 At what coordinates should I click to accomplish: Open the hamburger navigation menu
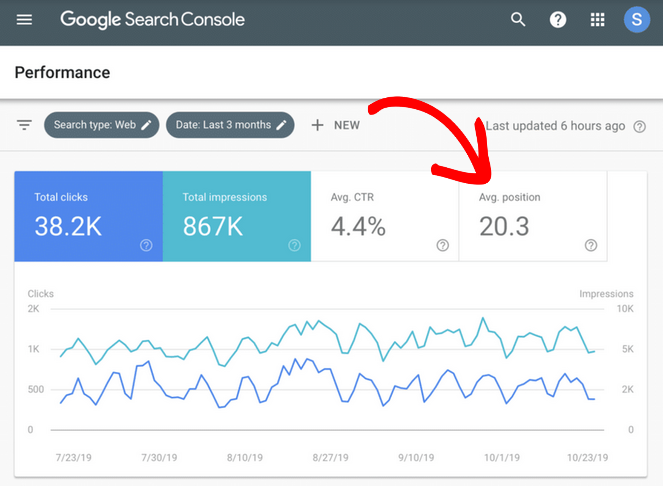[24, 20]
